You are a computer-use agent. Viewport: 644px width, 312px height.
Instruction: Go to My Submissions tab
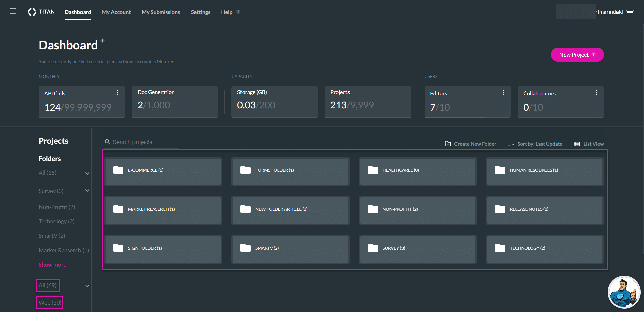(x=161, y=12)
